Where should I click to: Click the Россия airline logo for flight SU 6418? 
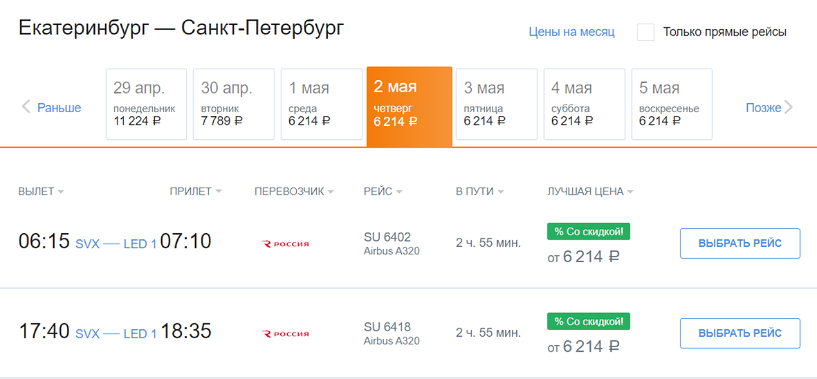coord(285,334)
